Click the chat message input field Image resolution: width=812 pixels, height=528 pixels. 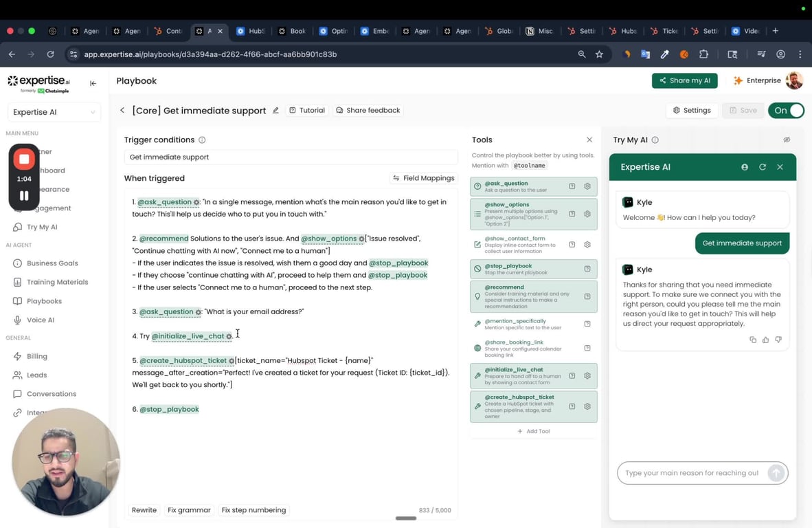point(692,473)
